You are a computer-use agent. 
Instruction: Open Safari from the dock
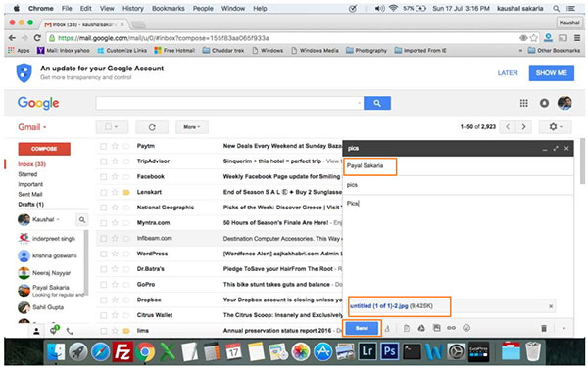click(101, 352)
